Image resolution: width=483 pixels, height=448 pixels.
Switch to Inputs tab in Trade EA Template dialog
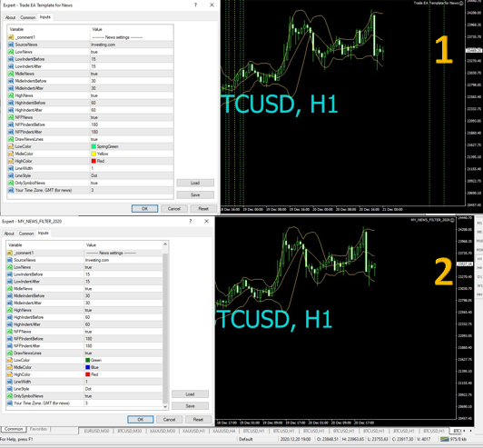point(45,17)
